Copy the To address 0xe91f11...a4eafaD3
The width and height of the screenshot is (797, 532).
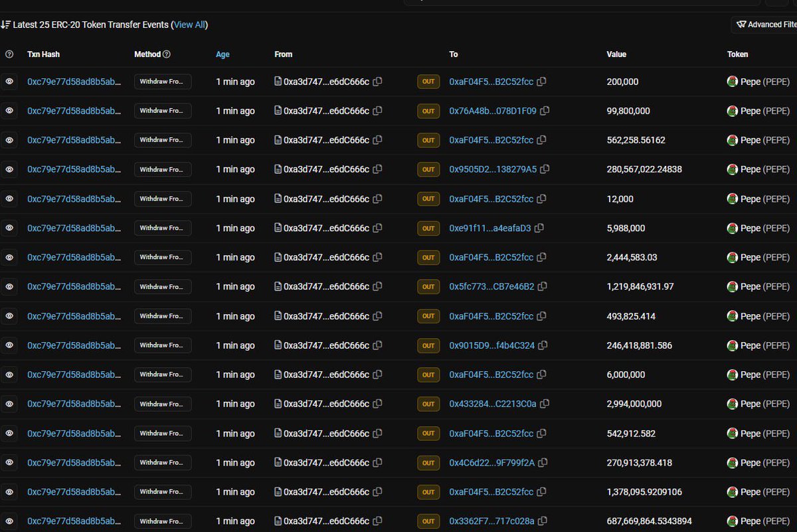click(x=539, y=228)
